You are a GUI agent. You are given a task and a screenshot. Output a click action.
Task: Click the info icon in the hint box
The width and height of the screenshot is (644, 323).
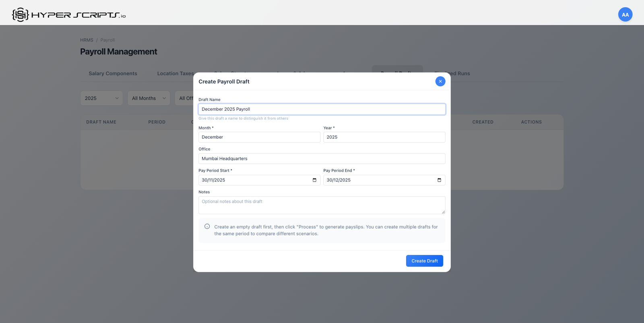pyautogui.click(x=207, y=227)
